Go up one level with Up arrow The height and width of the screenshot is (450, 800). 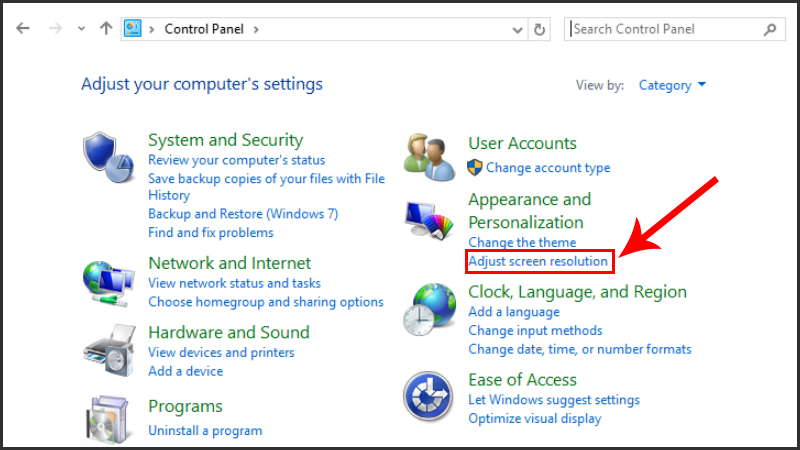coord(106,29)
